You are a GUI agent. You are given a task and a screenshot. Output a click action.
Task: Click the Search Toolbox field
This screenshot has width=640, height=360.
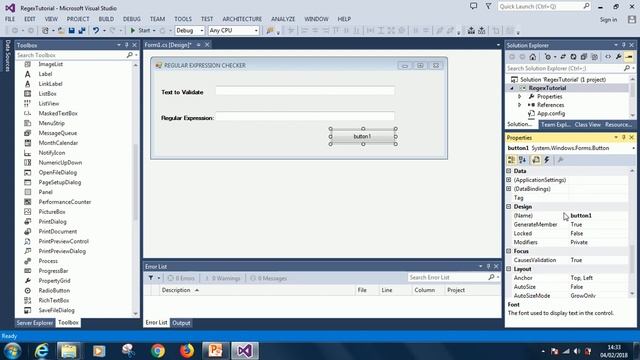(x=72, y=55)
